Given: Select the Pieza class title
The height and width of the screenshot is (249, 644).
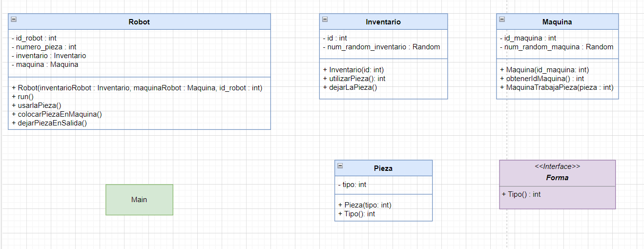Looking at the screenshot, I should (x=383, y=168).
